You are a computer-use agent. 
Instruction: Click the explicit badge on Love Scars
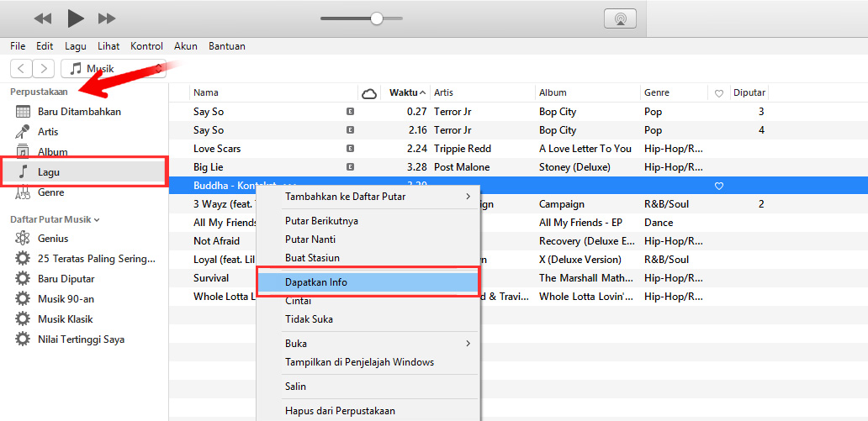pos(350,148)
